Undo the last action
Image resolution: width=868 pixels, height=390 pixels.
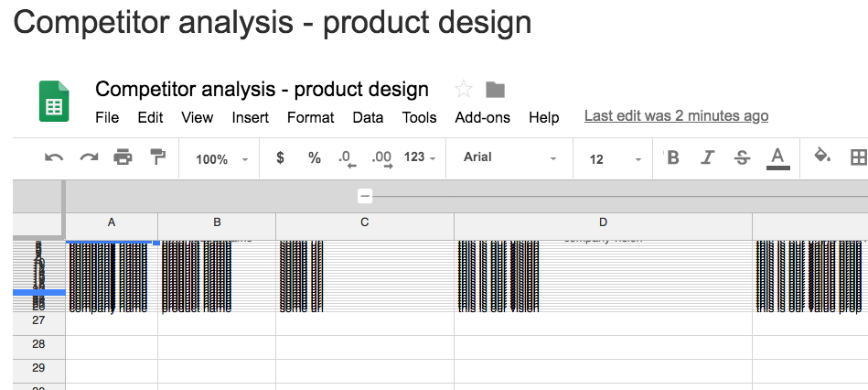[54, 157]
